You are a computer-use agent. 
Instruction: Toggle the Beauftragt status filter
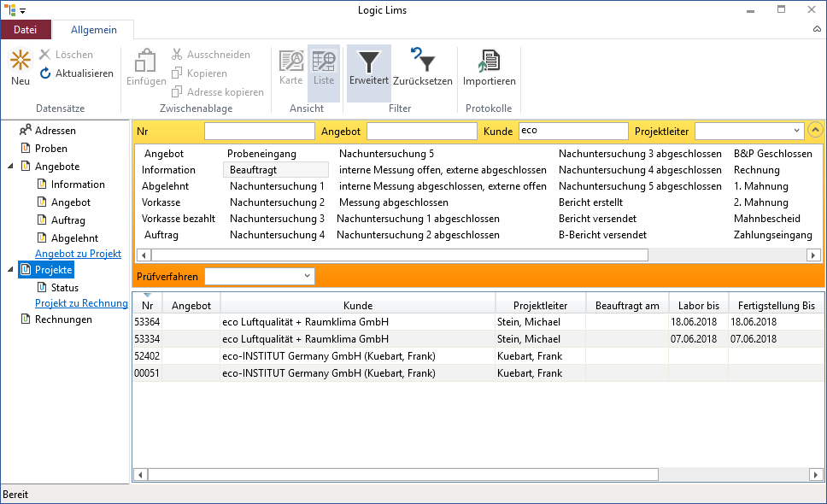pyautogui.click(x=253, y=170)
